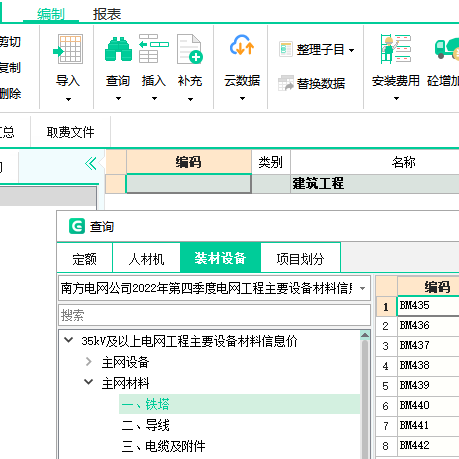Click the 类别 column header
Image resolution: width=459 pixels, height=459 pixels.
pos(271,162)
